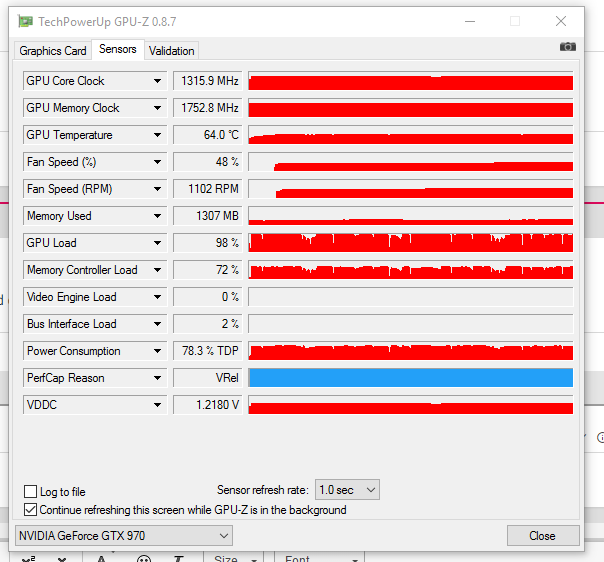Click the 1102 RPM fan value
This screenshot has width=604, height=562.
pos(208,189)
